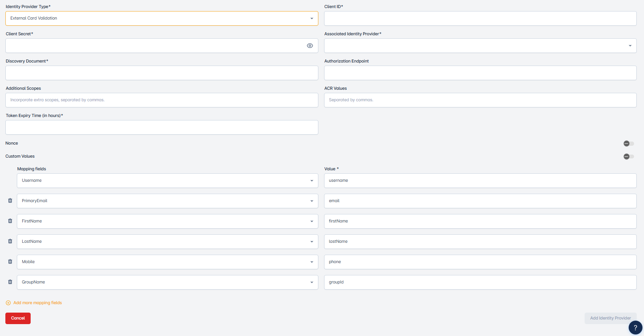Enable the Nonce toggle
This screenshot has width=644, height=336.
[x=628, y=143]
